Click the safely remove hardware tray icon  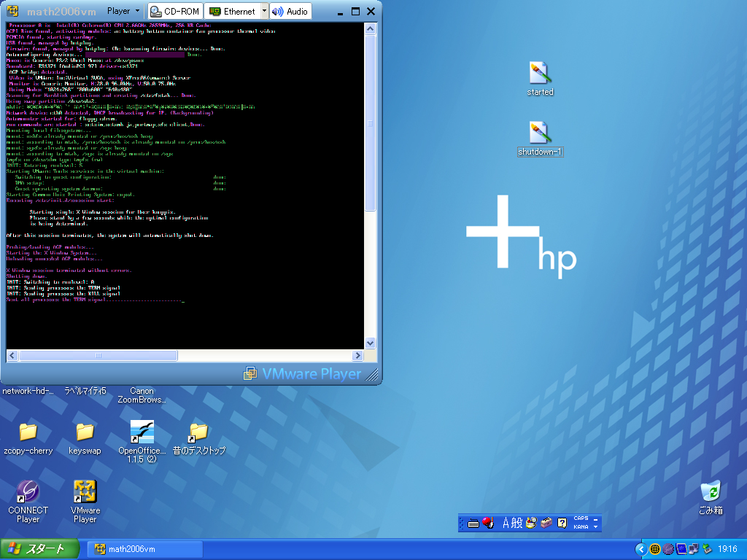708,549
